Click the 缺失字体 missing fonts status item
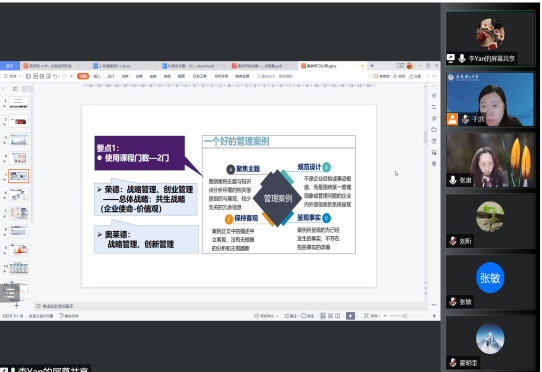 (x=69, y=316)
